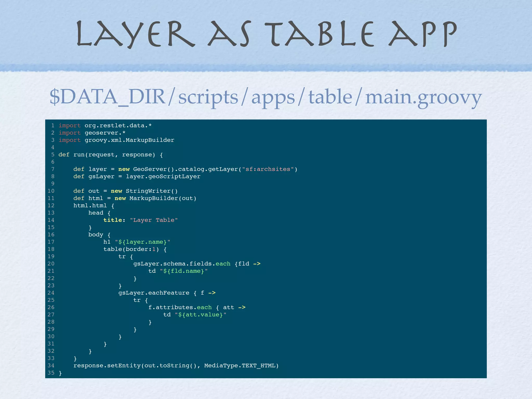This screenshot has width=532, height=399.
Task: Click the "${fld.name}" string on line 21
Action: [184, 271]
